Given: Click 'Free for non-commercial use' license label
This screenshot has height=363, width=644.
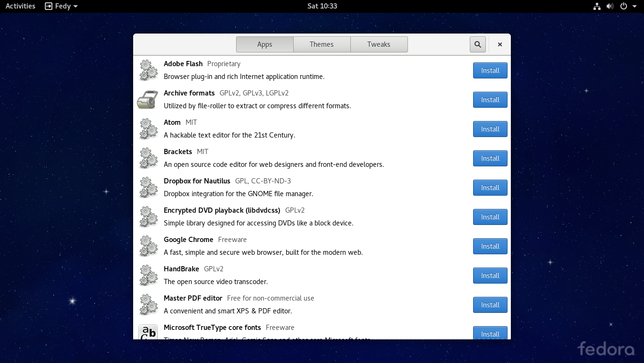Looking at the screenshot, I should [271, 298].
